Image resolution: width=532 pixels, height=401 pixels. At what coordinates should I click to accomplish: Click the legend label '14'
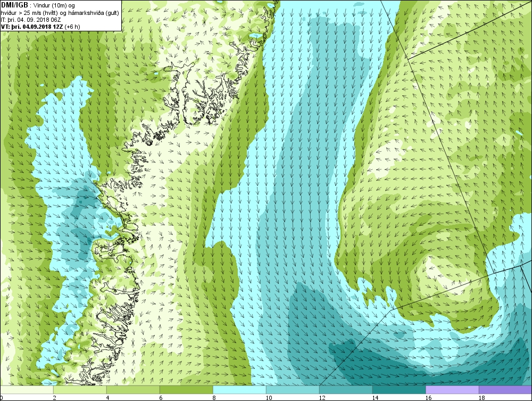point(375,398)
